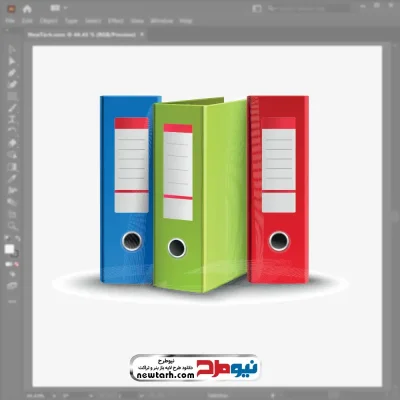The width and height of the screenshot is (400, 400).
Task: Select the Eyedropper tool
Action: click(x=12, y=179)
